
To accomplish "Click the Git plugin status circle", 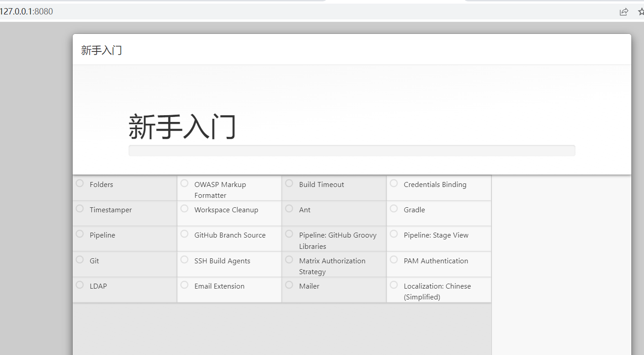I will click(x=80, y=260).
